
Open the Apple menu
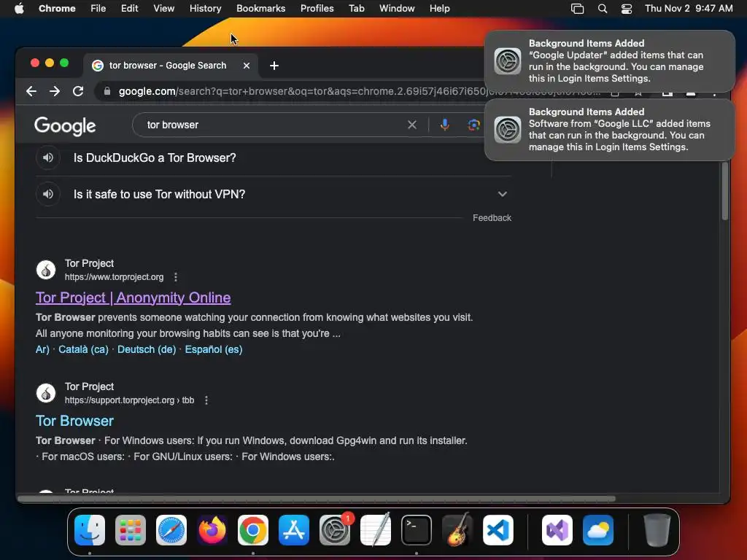tap(19, 8)
